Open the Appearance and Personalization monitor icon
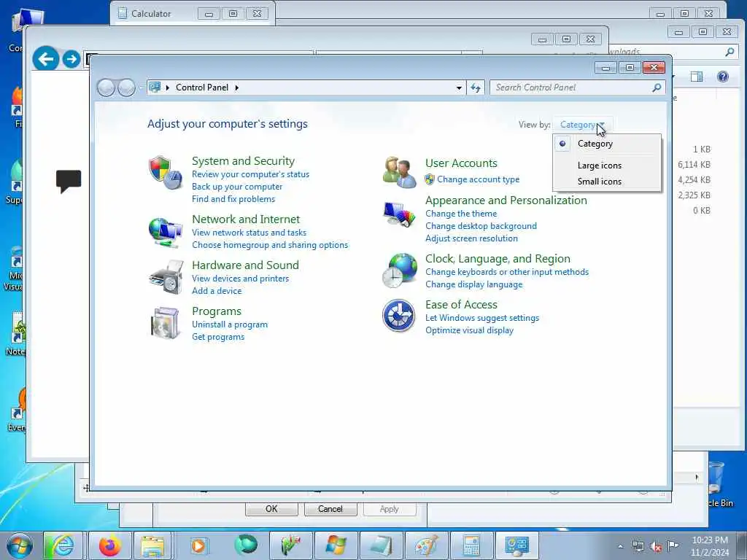 pyautogui.click(x=399, y=214)
